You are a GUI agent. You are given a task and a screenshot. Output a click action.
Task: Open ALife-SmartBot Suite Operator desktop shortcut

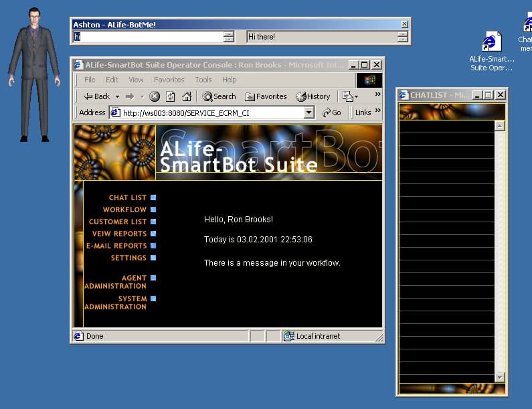491,50
